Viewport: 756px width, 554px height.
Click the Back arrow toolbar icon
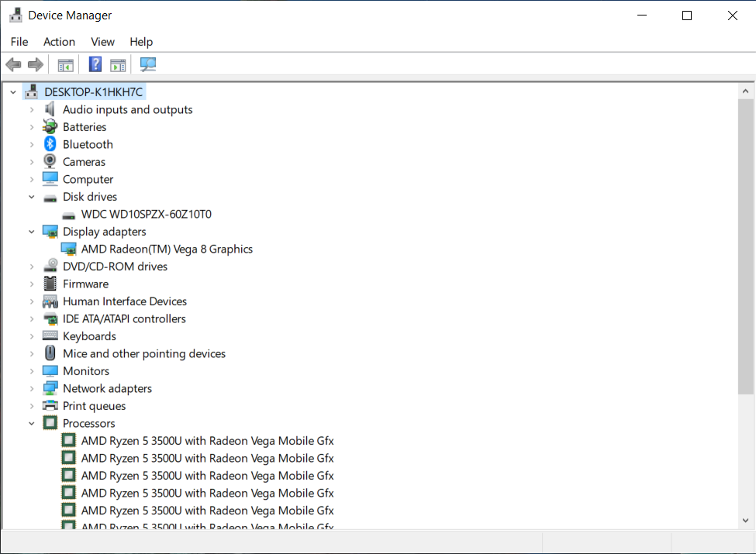click(13, 64)
